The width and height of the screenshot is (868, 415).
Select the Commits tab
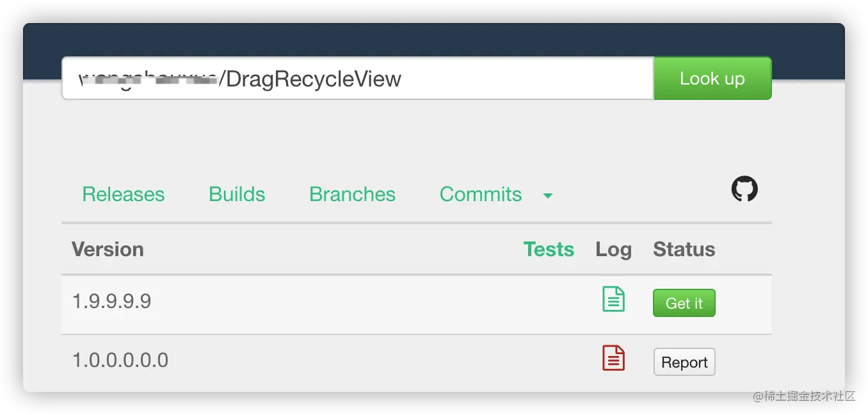coord(481,194)
